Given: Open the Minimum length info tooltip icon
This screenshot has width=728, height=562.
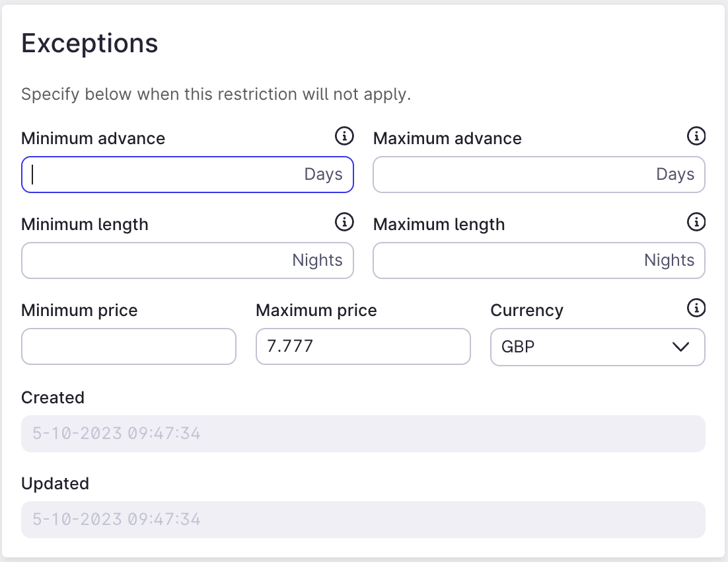Looking at the screenshot, I should pos(344,221).
